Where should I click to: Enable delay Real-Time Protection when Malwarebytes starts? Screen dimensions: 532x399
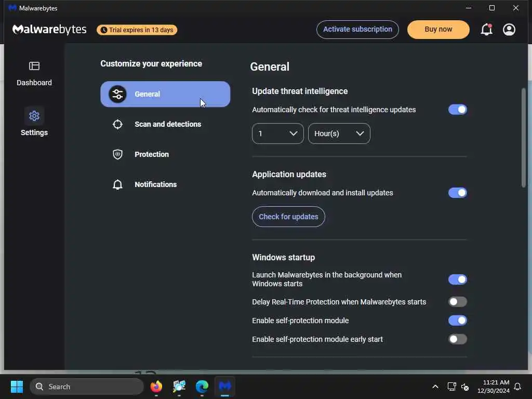tap(457, 302)
